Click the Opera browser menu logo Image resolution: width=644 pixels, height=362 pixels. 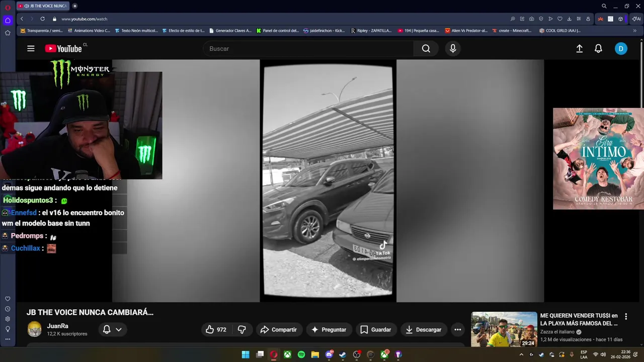coord(8,8)
